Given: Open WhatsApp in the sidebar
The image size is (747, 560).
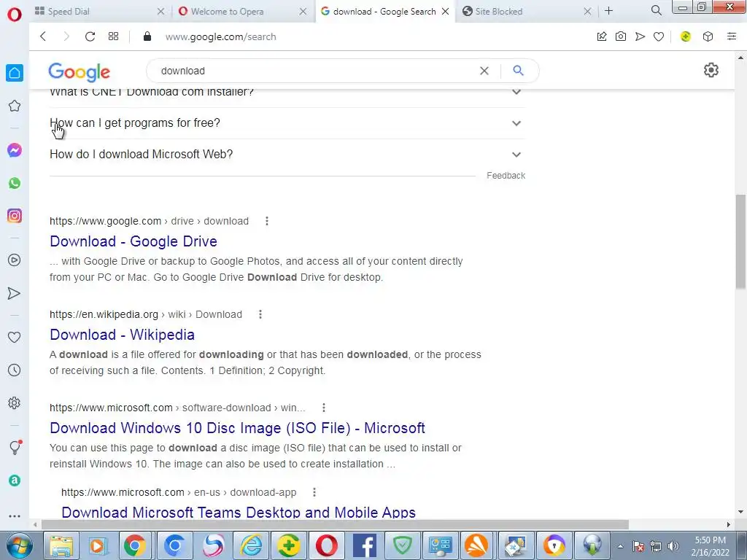Looking at the screenshot, I should click(x=15, y=183).
